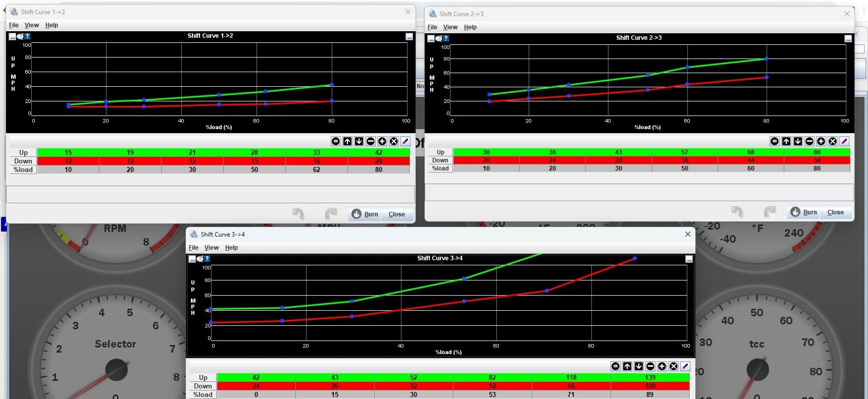Open the top-left '...' menu in Shift Curve 3->4 graph
Screen dimensions: 868x399
(192, 259)
